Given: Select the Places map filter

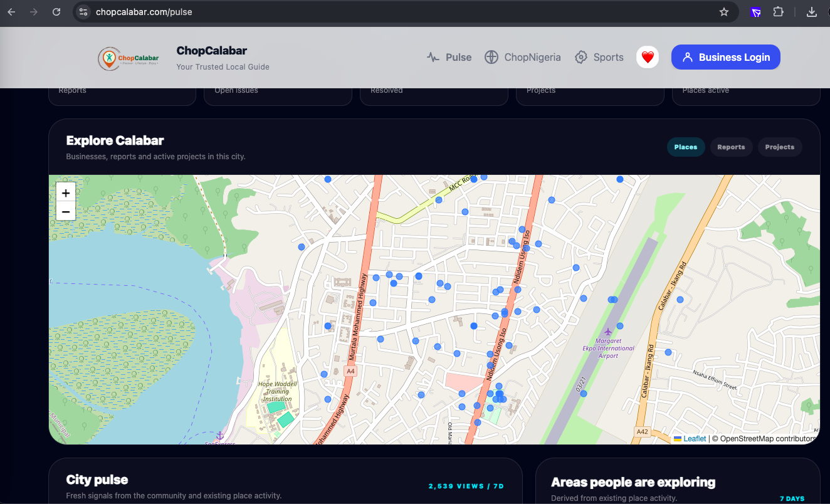Looking at the screenshot, I should [686, 147].
